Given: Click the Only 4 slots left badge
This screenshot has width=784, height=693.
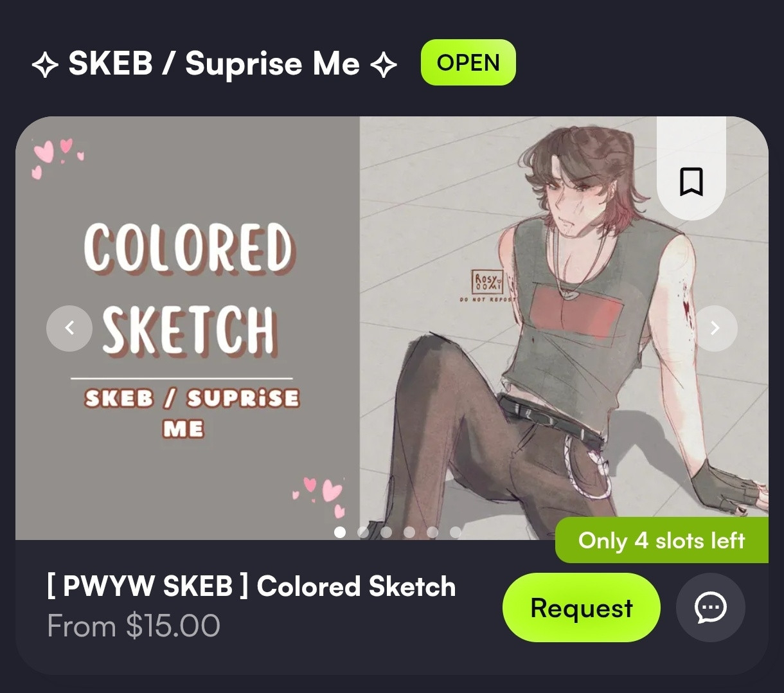Looking at the screenshot, I should (x=662, y=540).
